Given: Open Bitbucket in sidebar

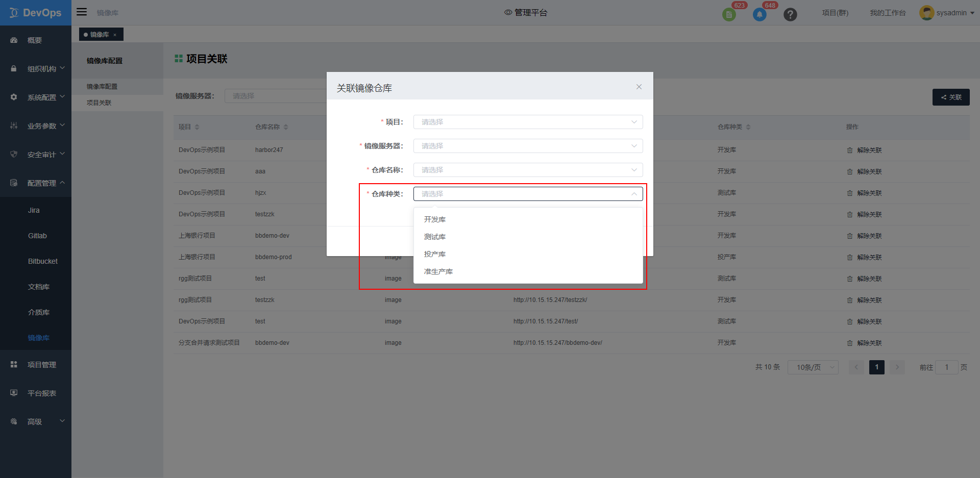Looking at the screenshot, I should (43, 261).
